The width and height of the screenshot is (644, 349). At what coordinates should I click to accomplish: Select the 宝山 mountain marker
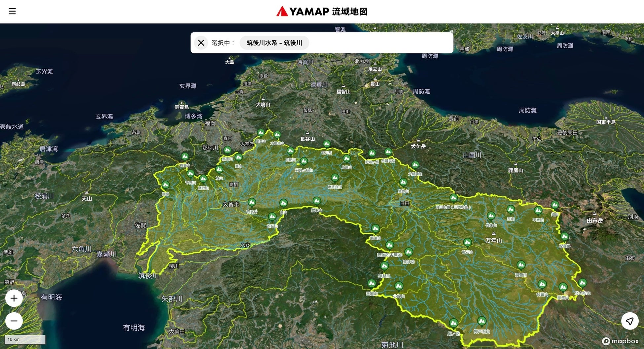click(511, 210)
